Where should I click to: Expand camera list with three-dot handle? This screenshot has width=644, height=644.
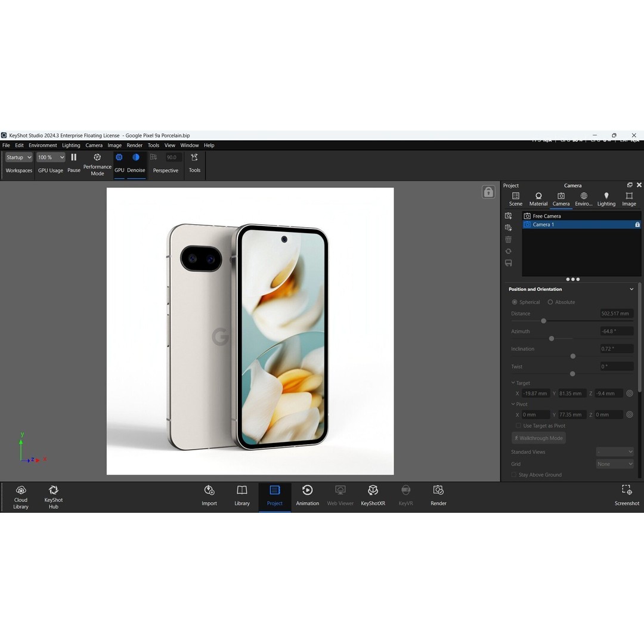(x=573, y=279)
